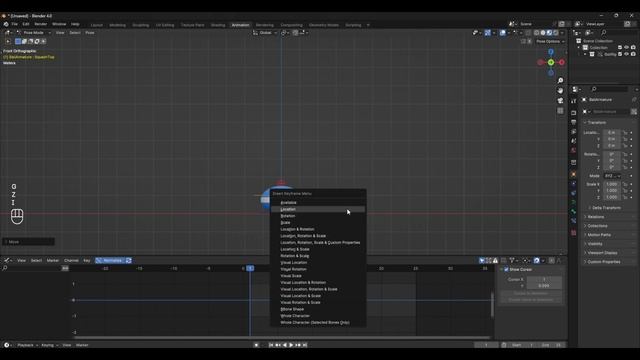The width and height of the screenshot is (640, 360).
Task: Expand the Custom Properties panel
Action: [x=603, y=262]
